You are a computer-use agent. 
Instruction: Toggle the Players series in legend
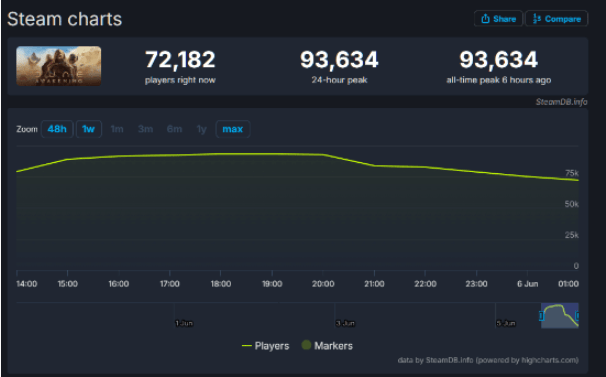[266, 346]
